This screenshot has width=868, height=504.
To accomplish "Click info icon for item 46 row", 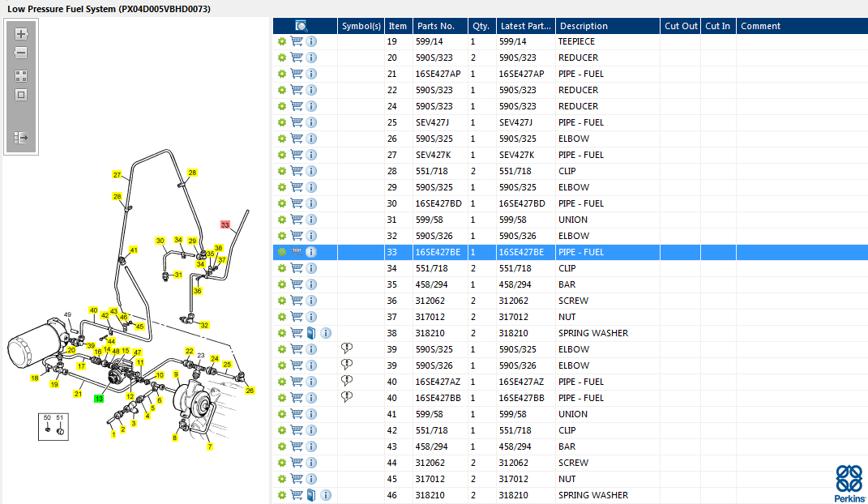I will pos(326,495).
